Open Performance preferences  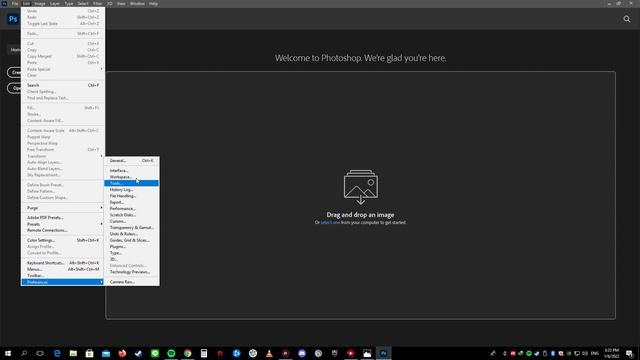point(131,209)
